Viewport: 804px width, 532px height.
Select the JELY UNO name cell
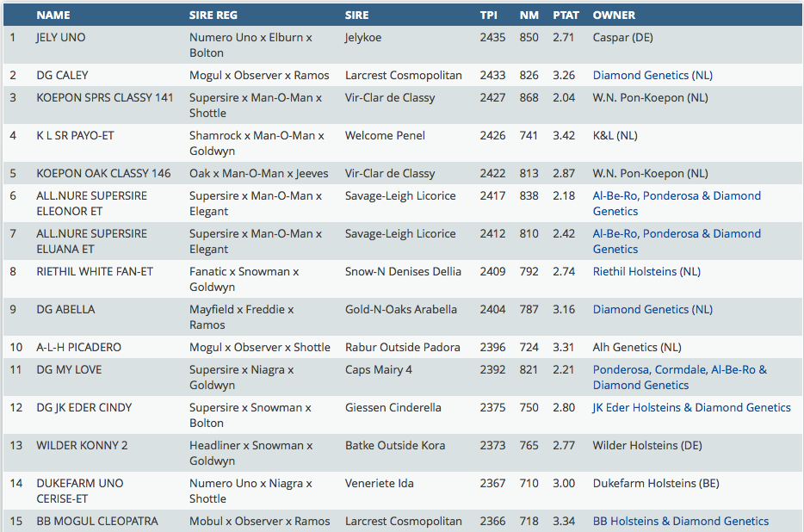pyautogui.click(x=61, y=38)
